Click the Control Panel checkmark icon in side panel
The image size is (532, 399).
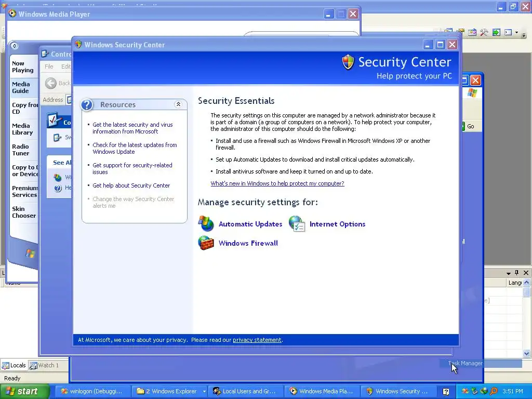pos(54,121)
